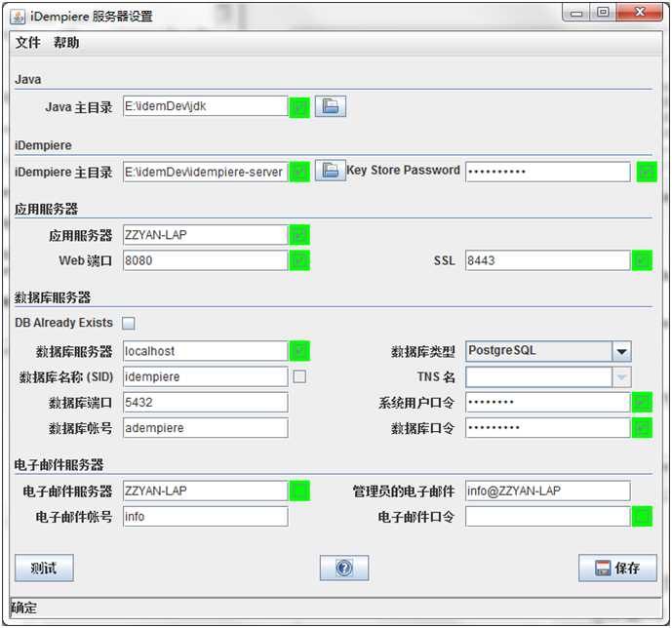This screenshot has width=672, height=628.
Task: Maximize the iDempiere 服务器设置 window
Action: [x=603, y=13]
